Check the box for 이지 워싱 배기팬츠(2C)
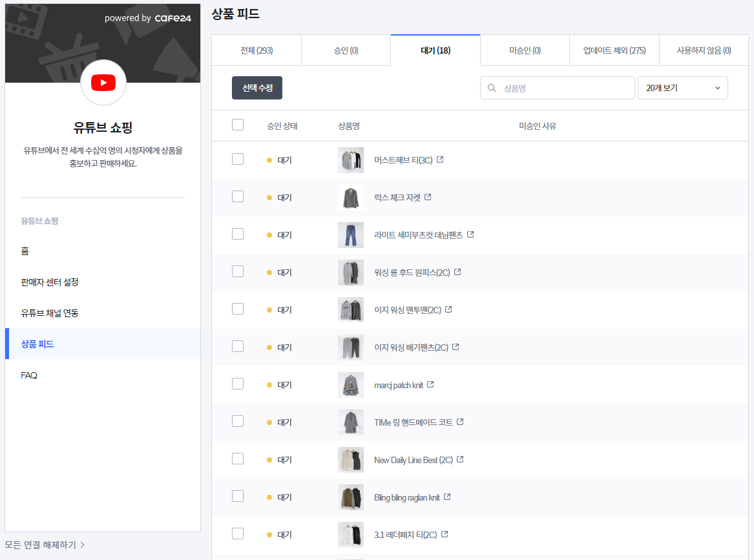 coord(238,347)
